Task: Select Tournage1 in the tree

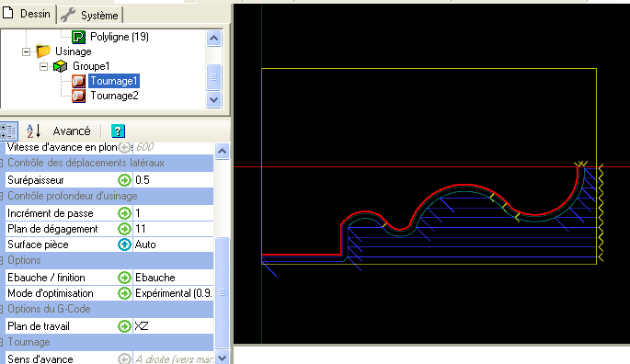Action: tap(114, 81)
